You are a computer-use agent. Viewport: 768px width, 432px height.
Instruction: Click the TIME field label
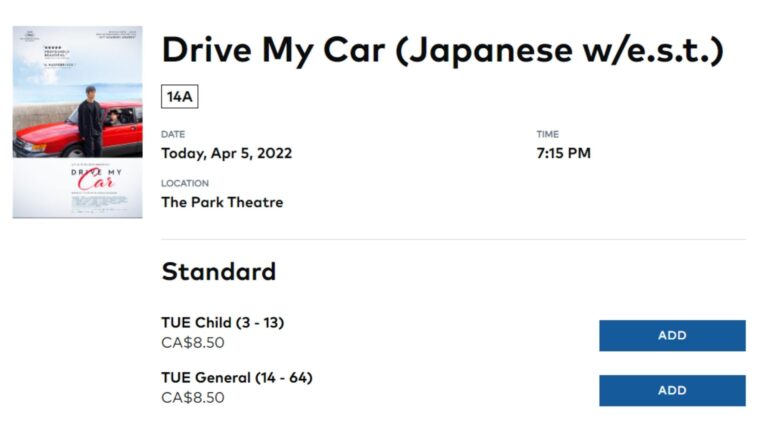[547, 134]
